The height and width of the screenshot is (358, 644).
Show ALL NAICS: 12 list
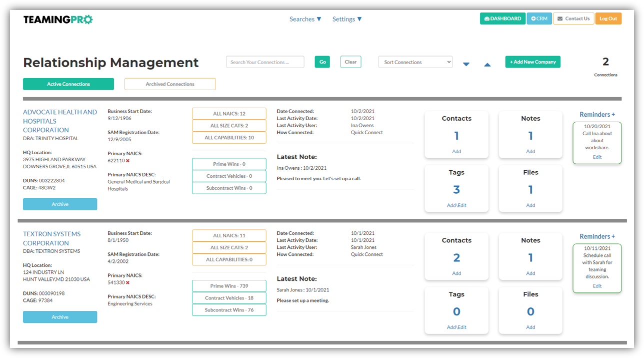click(229, 114)
